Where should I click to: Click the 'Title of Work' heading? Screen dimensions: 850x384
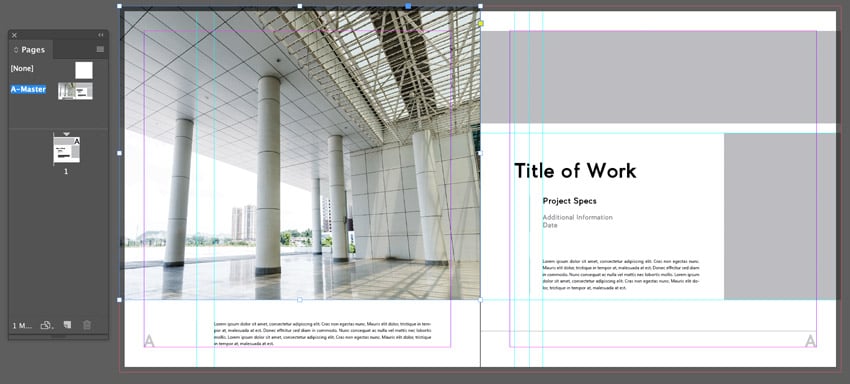coord(575,171)
